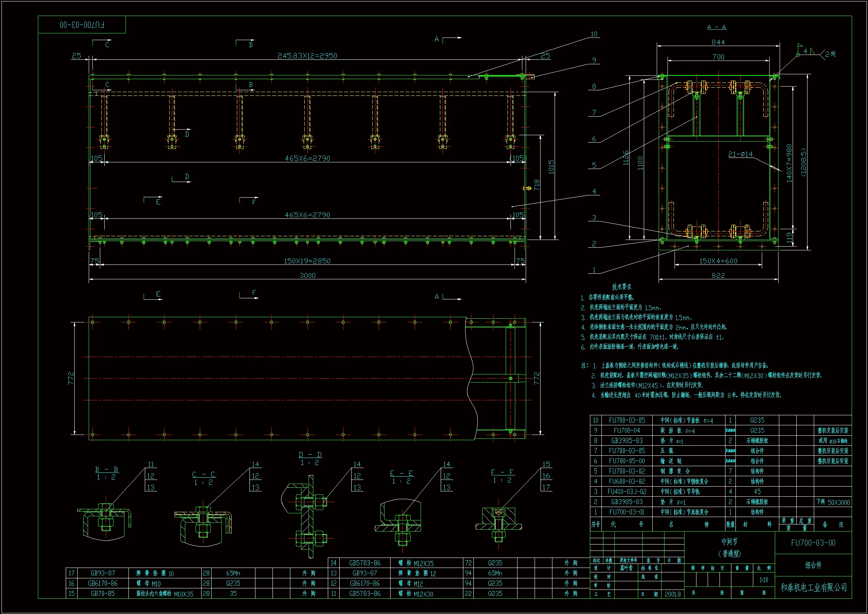
Task: Click company name 和泰机电工业有限公司 in title block
Action: pos(813,588)
